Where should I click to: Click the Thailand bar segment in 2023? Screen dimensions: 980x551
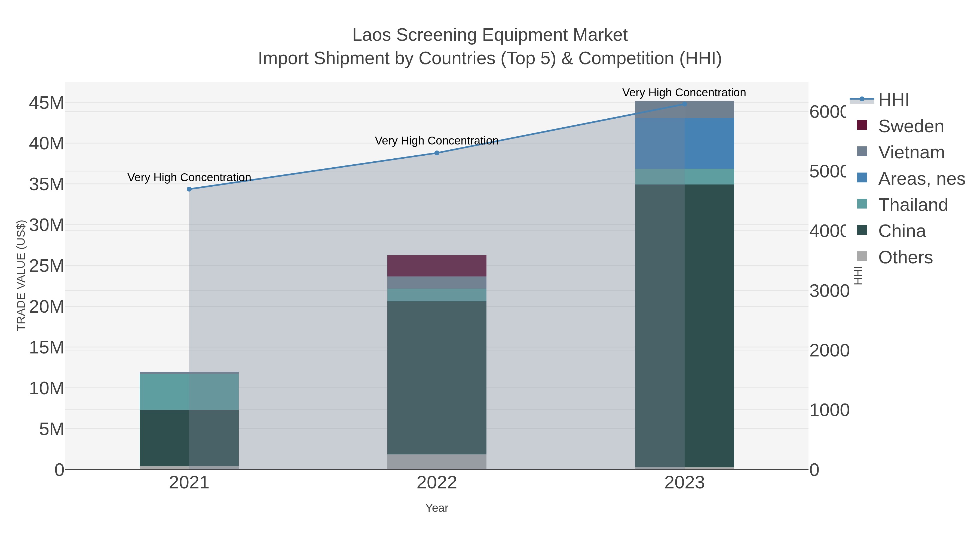pyautogui.click(x=684, y=176)
